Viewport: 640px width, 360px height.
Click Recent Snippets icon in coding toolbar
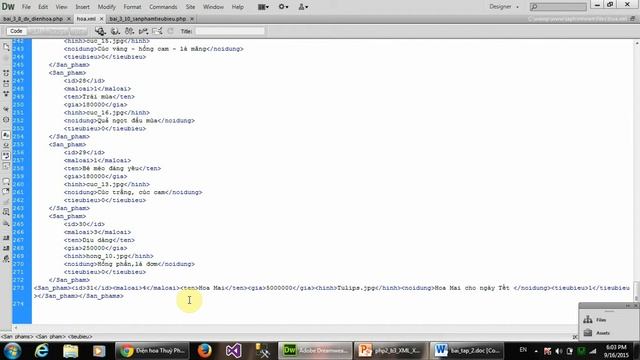[x=6, y=212]
